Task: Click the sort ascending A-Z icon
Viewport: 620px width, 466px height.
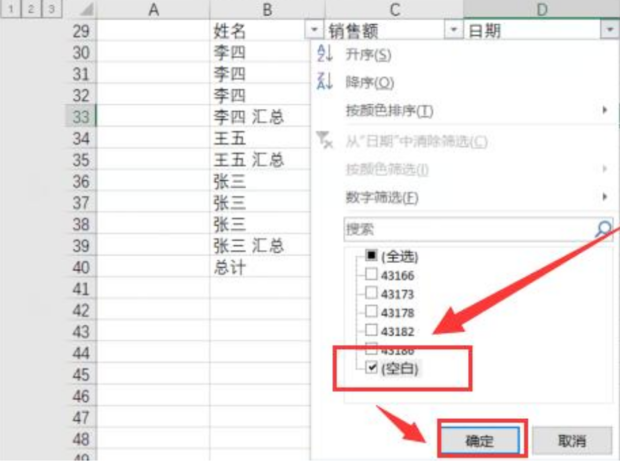Action: pos(325,53)
